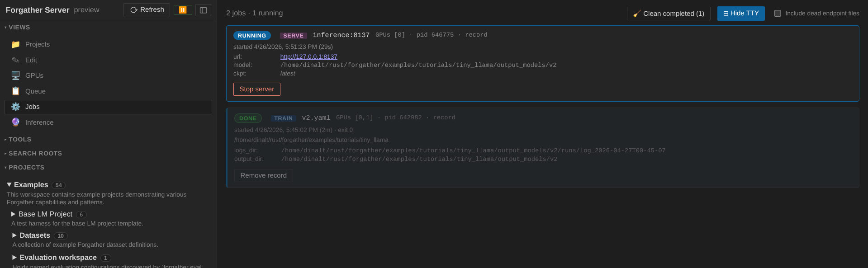Collapse the VIEWS section
The width and height of the screenshot is (868, 268).
[17, 28]
